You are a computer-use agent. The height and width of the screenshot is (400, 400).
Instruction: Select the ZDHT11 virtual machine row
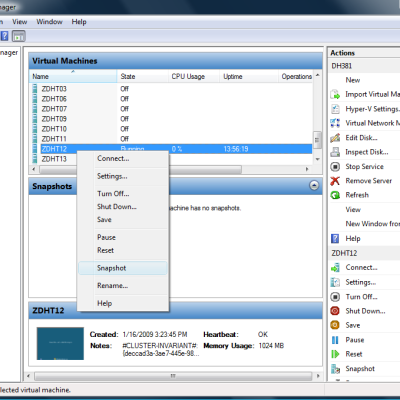click(172, 139)
